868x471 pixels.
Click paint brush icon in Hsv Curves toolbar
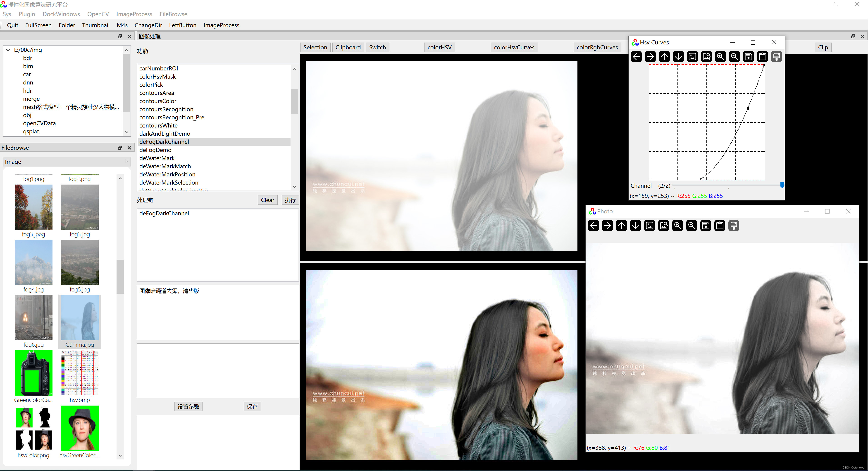pyautogui.click(x=776, y=57)
